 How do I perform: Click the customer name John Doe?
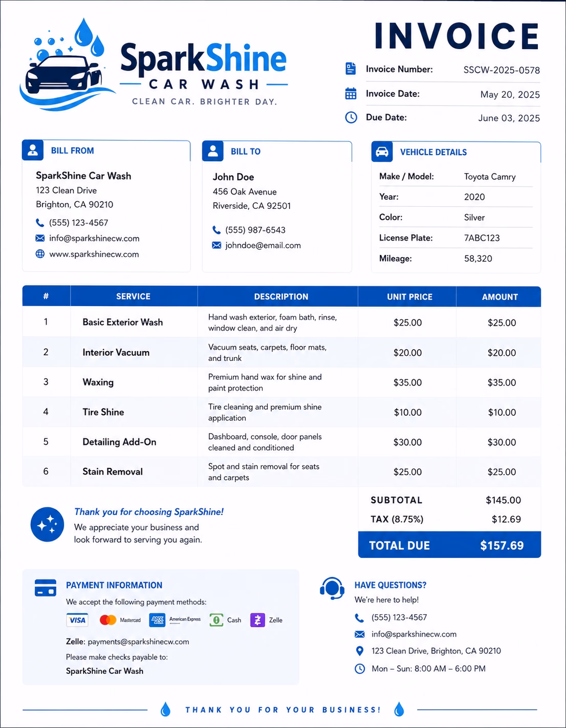click(x=233, y=177)
